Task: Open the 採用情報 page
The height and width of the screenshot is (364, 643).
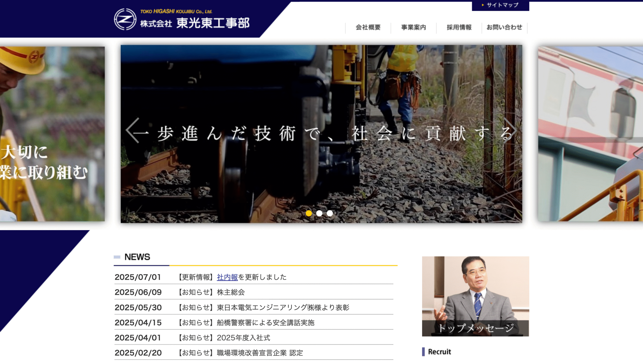Action: (x=458, y=28)
